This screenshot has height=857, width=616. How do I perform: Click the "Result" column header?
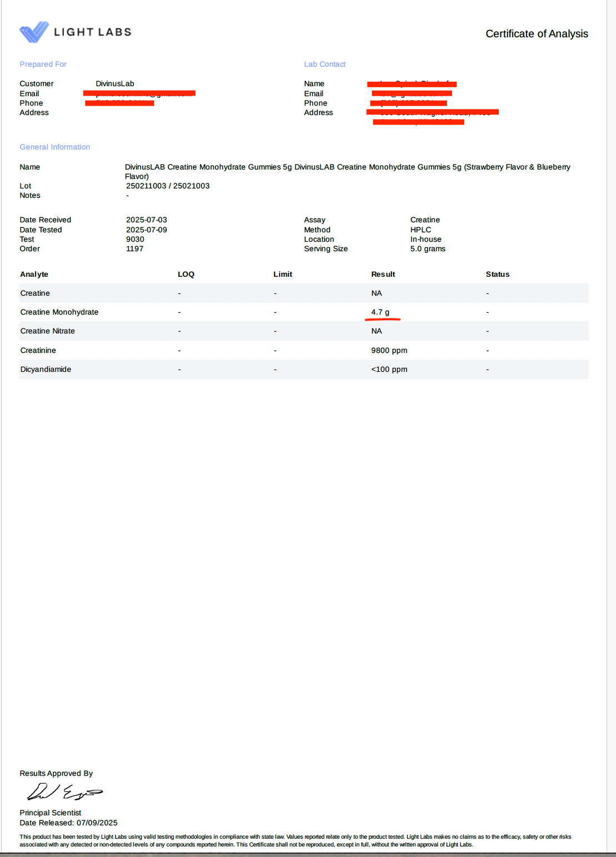[x=382, y=275]
